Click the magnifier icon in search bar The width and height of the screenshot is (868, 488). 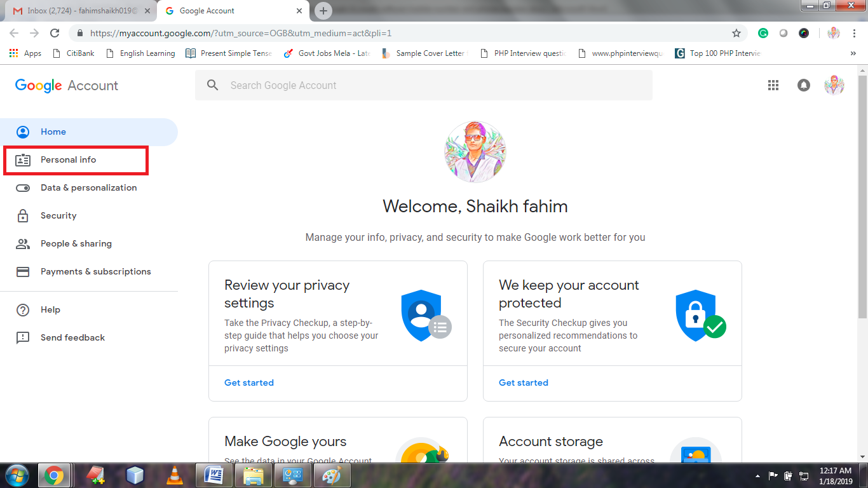[212, 85]
